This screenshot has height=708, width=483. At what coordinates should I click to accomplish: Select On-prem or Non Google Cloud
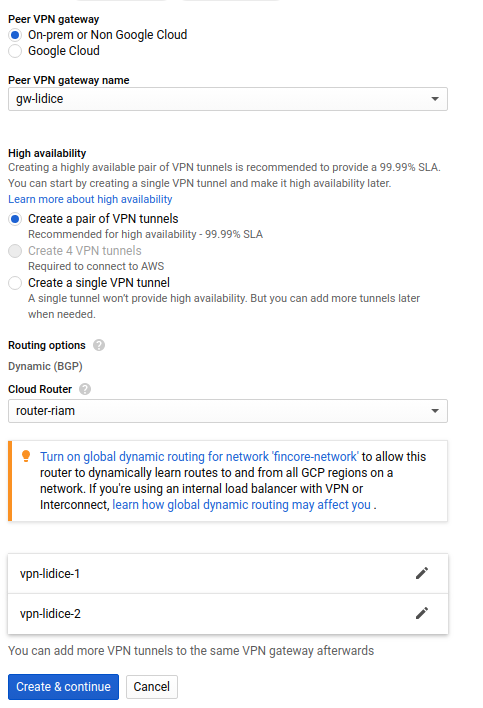click(x=15, y=35)
